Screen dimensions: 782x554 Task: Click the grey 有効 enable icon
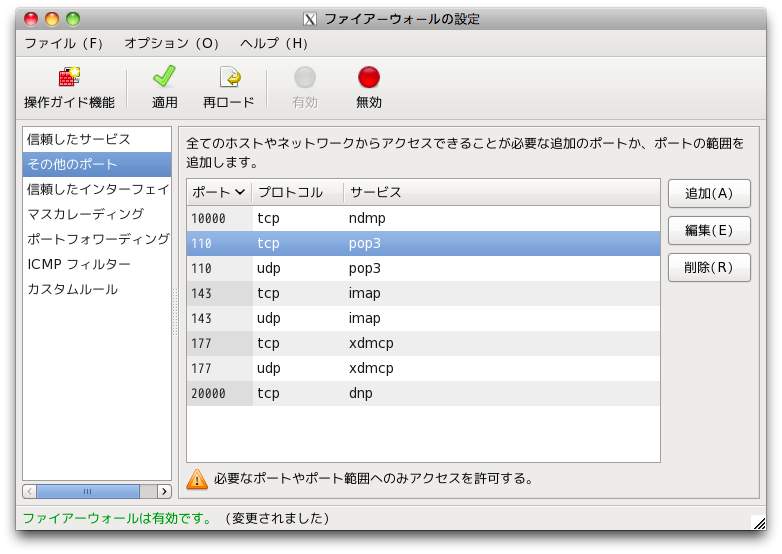pos(305,78)
